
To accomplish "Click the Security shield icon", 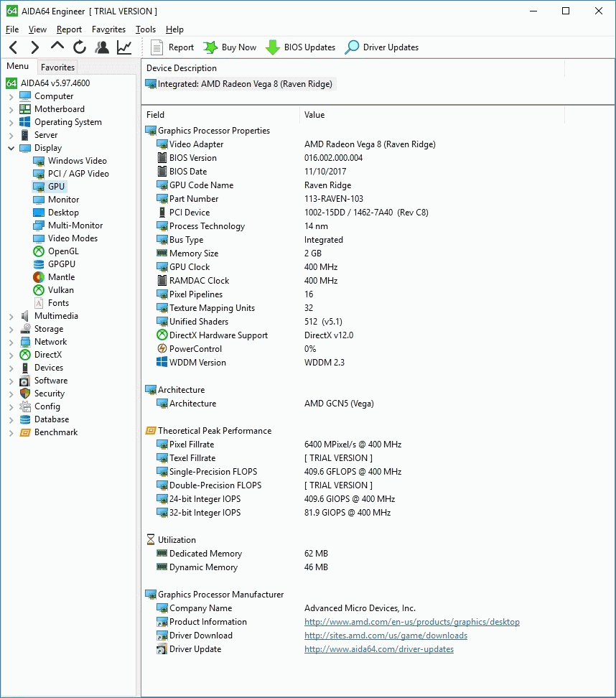I will point(25,394).
